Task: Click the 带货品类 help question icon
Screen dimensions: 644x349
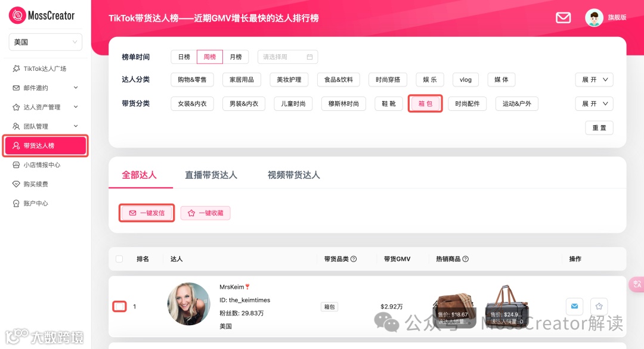Action: [354, 259]
